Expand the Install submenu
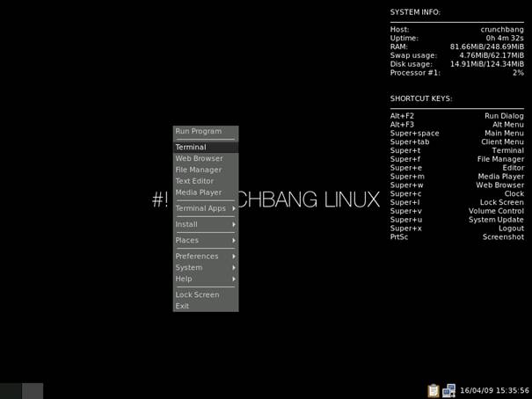 pos(206,224)
